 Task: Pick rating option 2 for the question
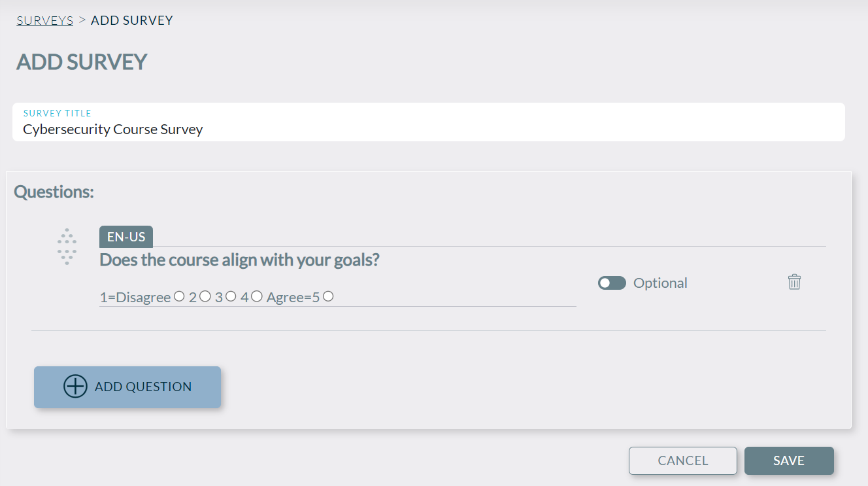click(205, 296)
